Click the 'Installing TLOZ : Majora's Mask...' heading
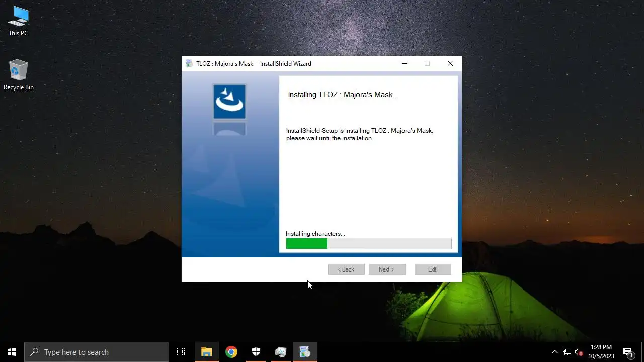 [x=343, y=95]
